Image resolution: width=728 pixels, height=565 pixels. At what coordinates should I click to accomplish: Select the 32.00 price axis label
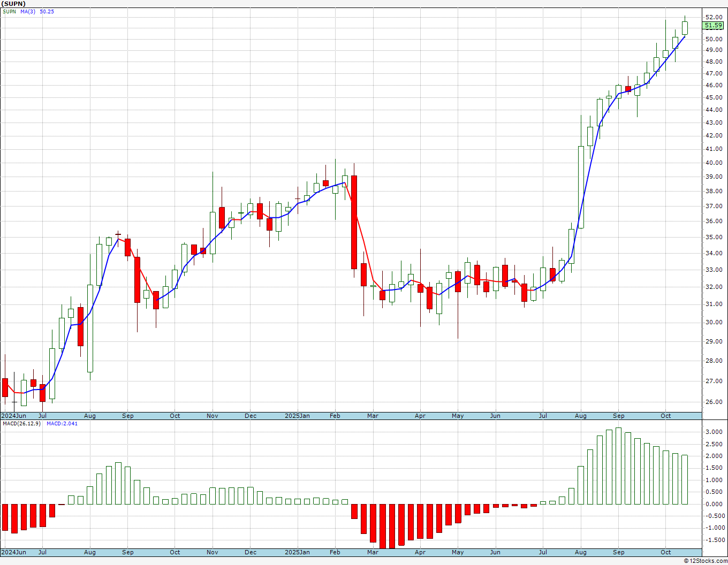pyautogui.click(x=714, y=287)
